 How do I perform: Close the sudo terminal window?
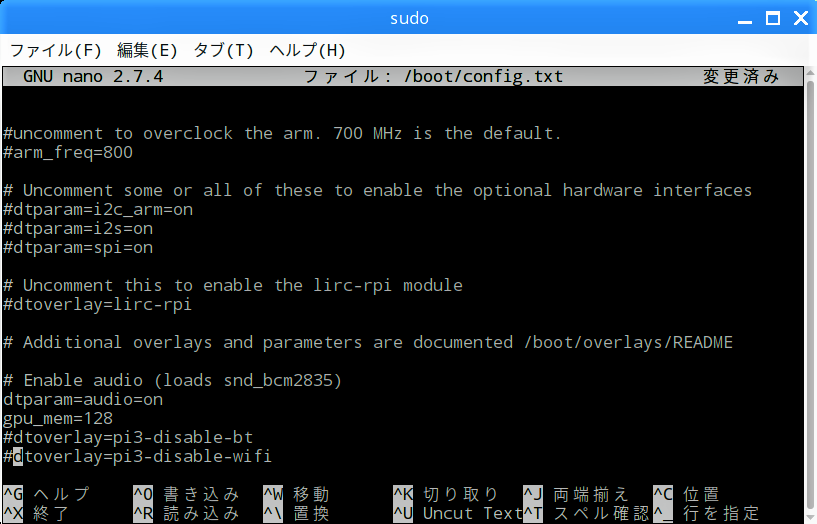click(x=801, y=19)
